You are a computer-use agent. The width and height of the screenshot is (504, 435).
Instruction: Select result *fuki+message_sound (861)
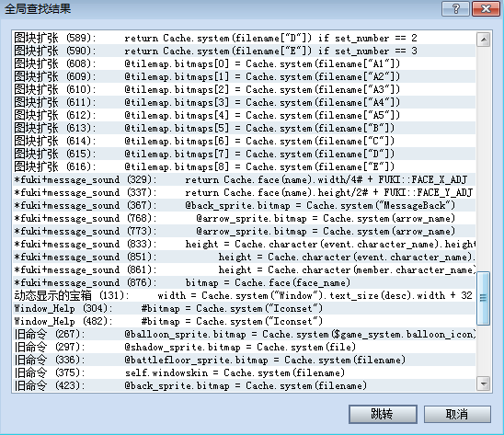tap(245, 269)
